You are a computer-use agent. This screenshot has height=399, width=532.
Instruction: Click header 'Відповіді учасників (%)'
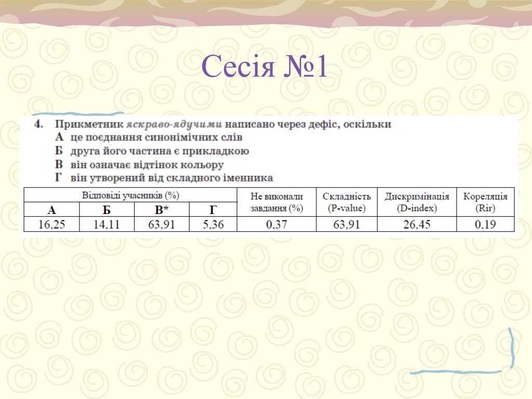pyautogui.click(x=130, y=195)
